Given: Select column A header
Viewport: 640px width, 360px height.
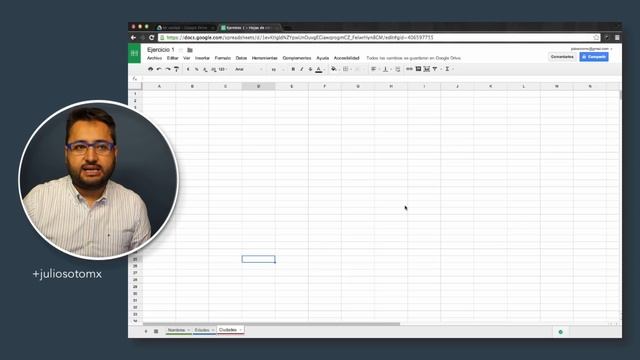Looking at the screenshot, I should [159, 86].
